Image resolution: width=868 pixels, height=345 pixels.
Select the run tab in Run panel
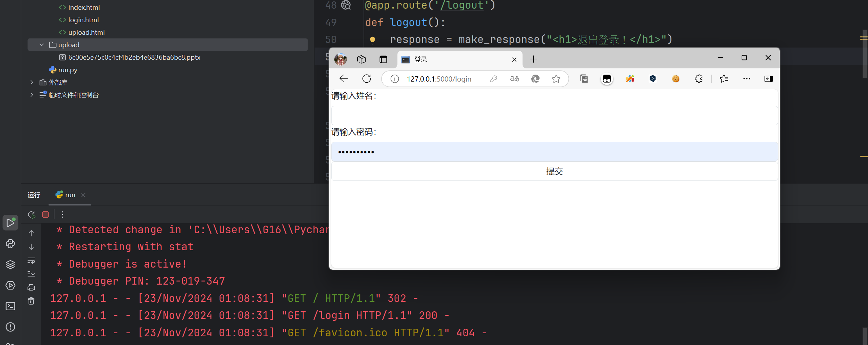coord(70,195)
